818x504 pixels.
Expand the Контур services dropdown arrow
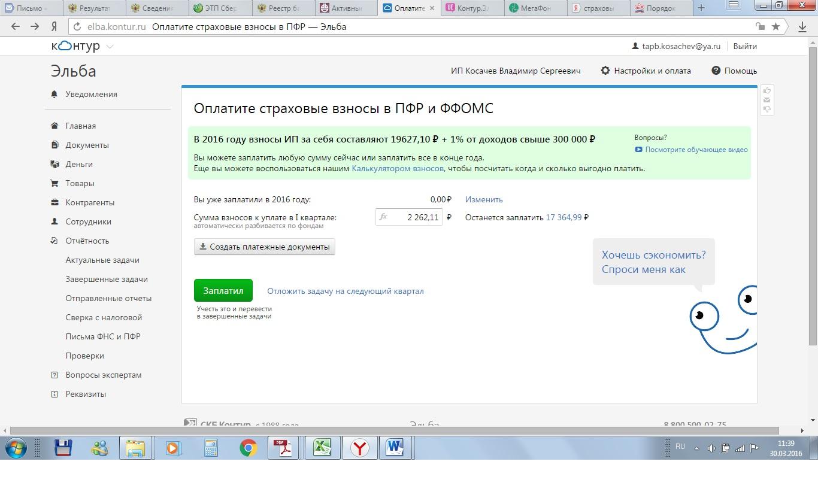pyautogui.click(x=110, y=47)
